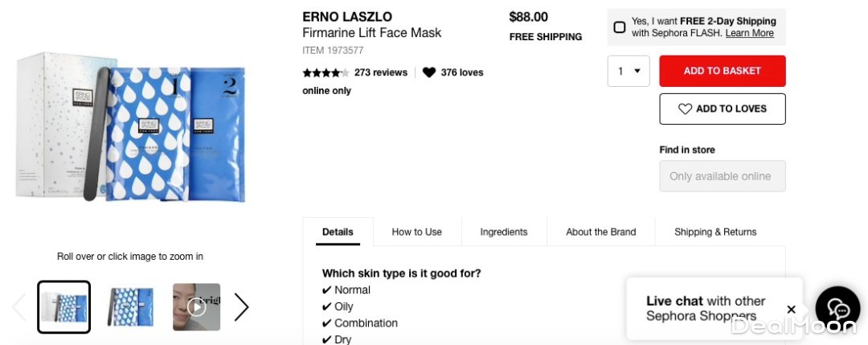Select the Details tab
Image resolution: width=868 pixels, height=345 pixels.
pyautogui.click(x=338, y=232)
